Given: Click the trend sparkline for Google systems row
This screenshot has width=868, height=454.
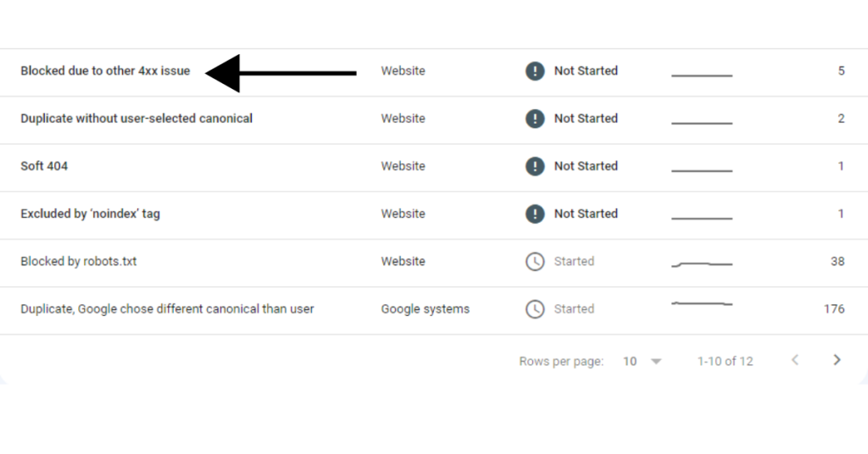Looking at the screenshot, I should [702, 303].
